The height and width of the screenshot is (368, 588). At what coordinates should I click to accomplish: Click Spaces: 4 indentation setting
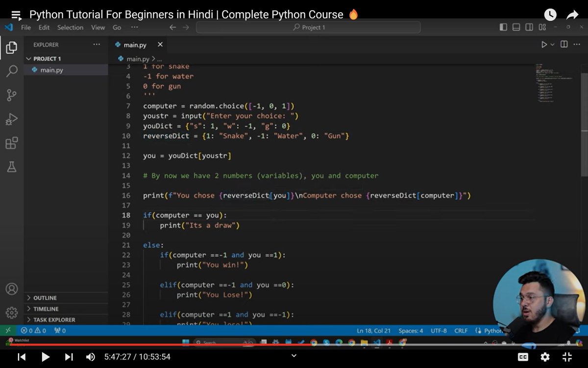[411, 330]
